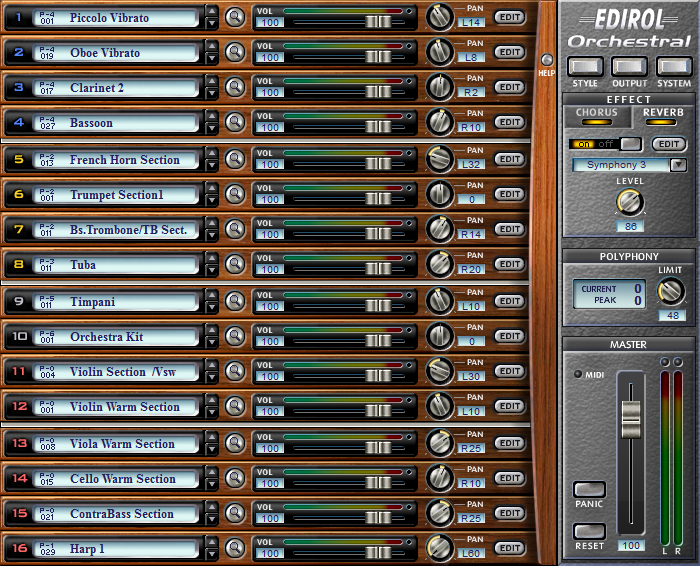Switch to the CHORUS effect tab

click(x=597, y=116)
